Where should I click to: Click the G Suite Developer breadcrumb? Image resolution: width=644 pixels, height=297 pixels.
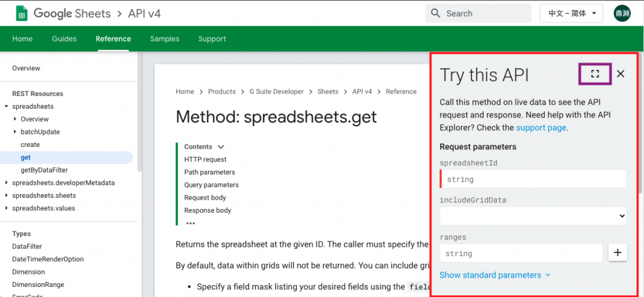pos(277,92)
